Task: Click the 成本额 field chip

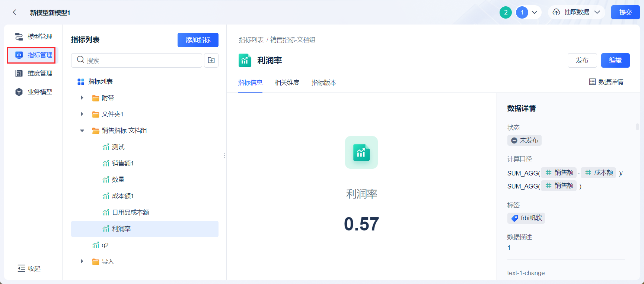Action: coord(599,172)
